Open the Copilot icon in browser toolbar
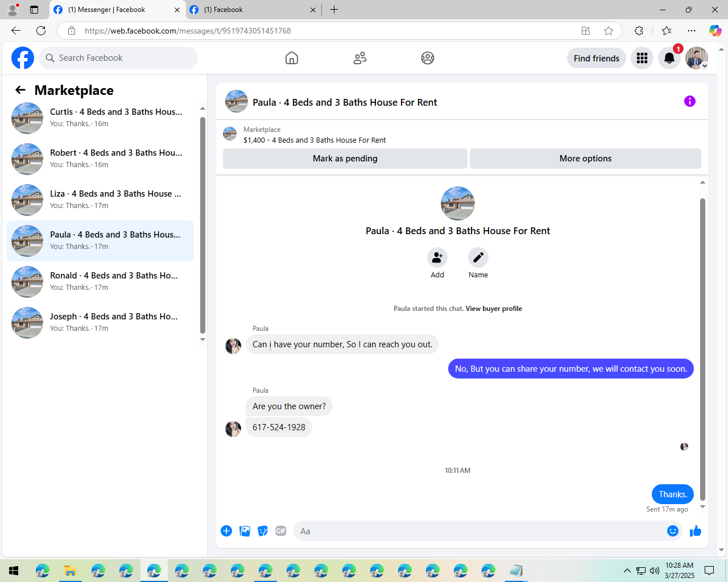The width and height of the screenshot is (728, 582). (x=715, y=31)
